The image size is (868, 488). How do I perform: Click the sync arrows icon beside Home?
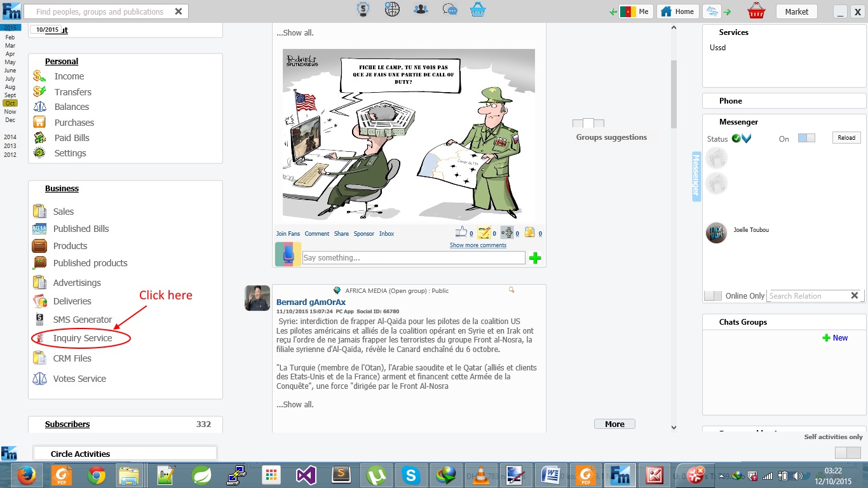(711, 11)
